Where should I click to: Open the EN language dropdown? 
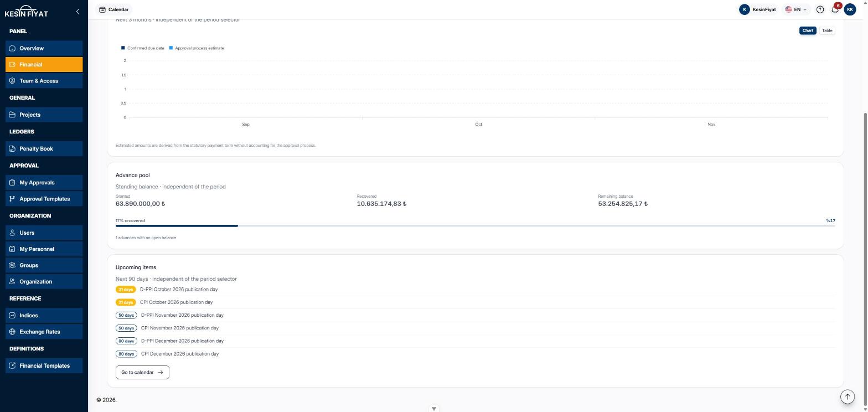[797, 9]
